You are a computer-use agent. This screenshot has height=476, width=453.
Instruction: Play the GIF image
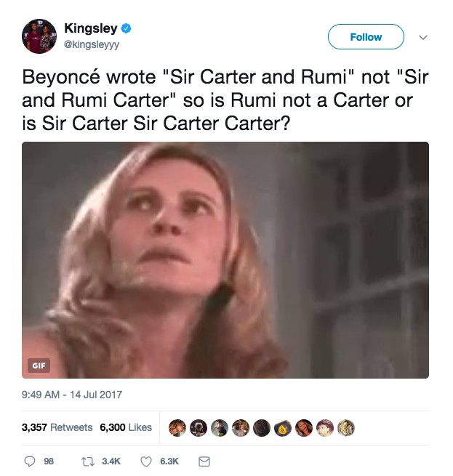tap(225, 260)
